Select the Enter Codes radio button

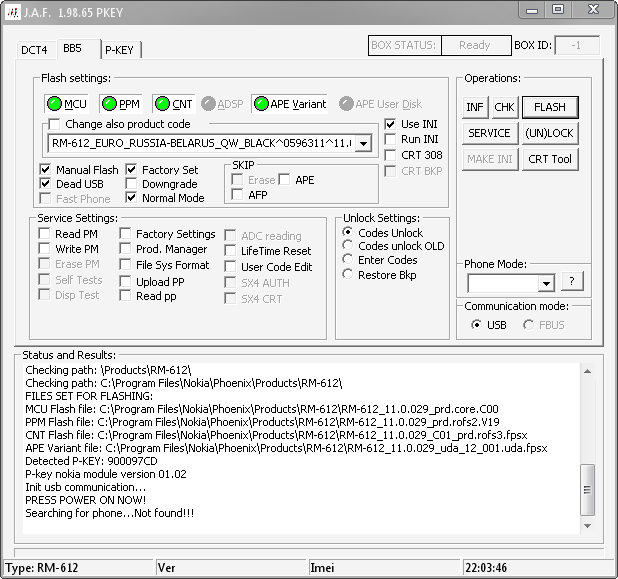pos(348,259)
